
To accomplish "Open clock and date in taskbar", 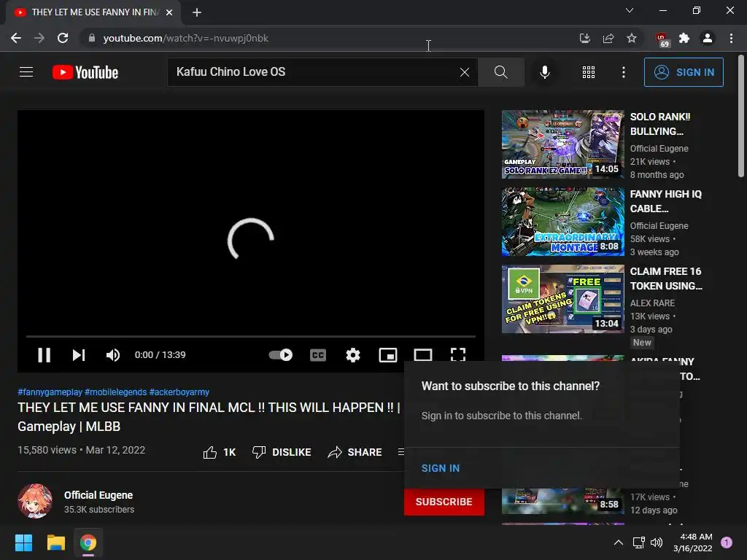I will point(693,542).
